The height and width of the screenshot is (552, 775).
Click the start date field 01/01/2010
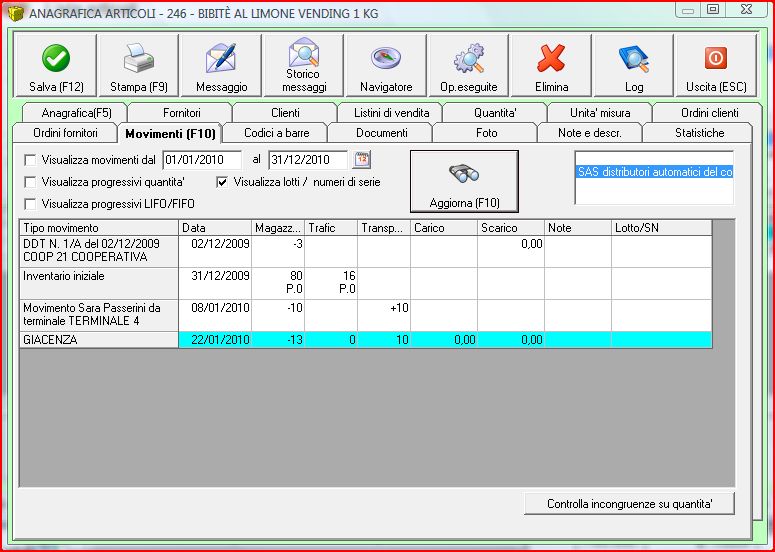202,160
